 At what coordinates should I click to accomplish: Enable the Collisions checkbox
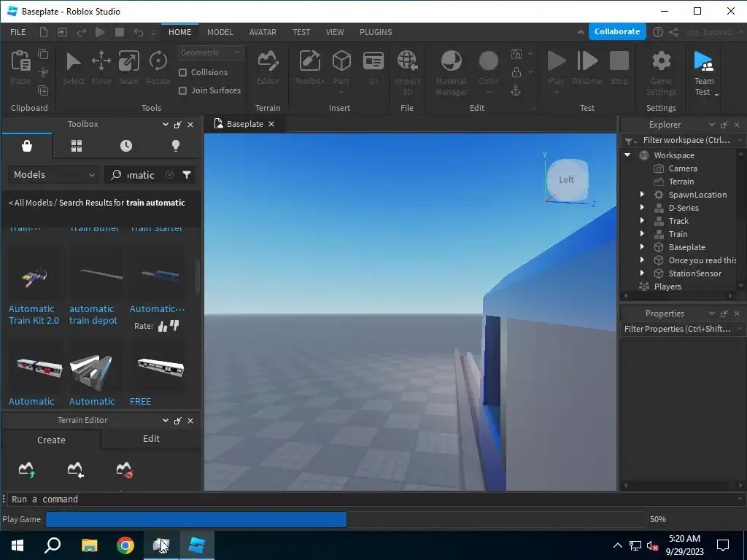[x=182, y=72]
